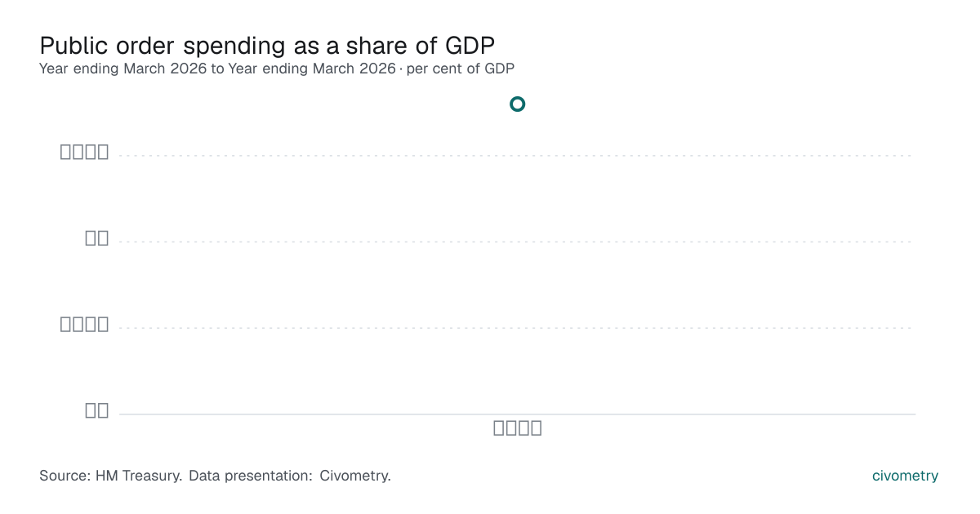This screenshot has width=980, height=514.
Task: Click the 'Year ending March 2026' date range subtitle
Action: click(217, 69)
